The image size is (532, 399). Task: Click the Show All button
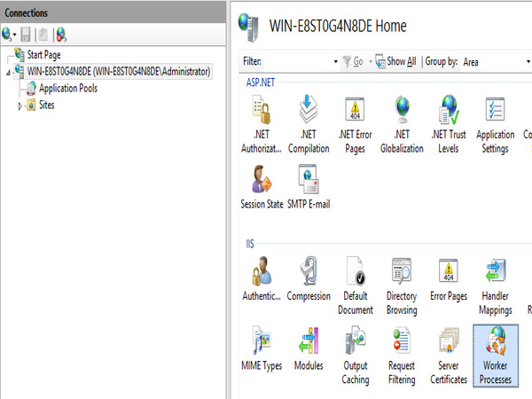click(x=395, y=62)
